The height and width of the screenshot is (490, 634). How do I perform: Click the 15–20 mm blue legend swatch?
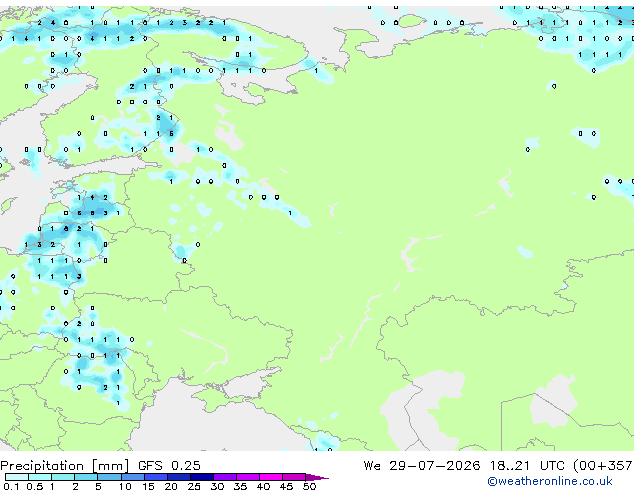tap(156, 477)
